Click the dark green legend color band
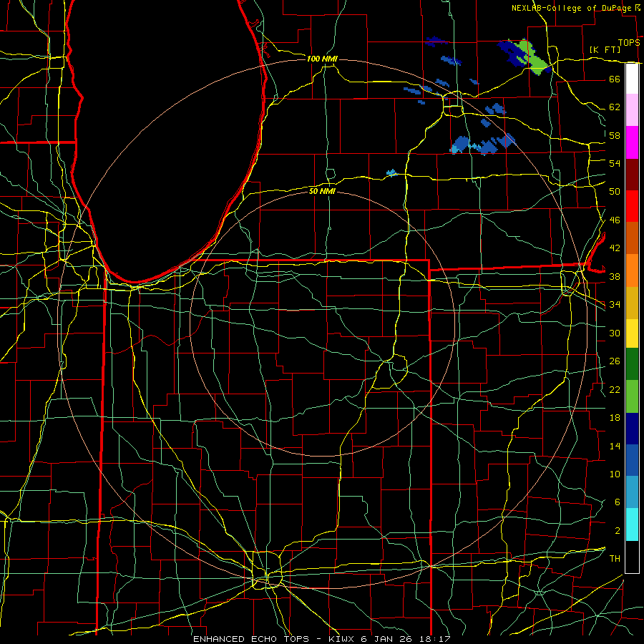 [x=632, y=364]
